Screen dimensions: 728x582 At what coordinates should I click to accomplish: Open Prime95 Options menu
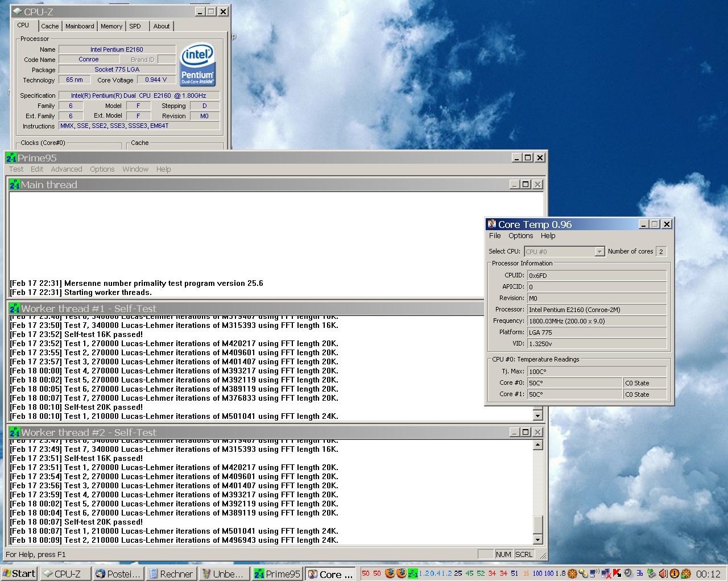click(x=102, y=169)
